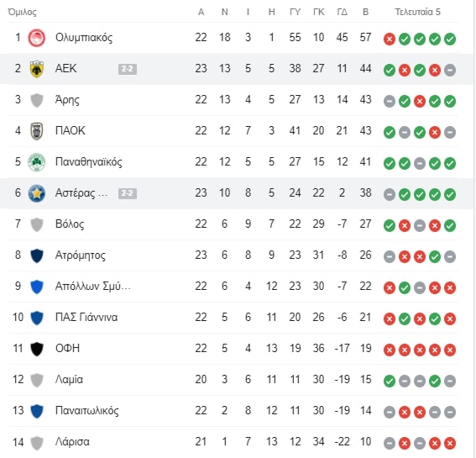
Task: Click the Παναθηναϊκός green clover crest
Action: click(x=37, y=162)
